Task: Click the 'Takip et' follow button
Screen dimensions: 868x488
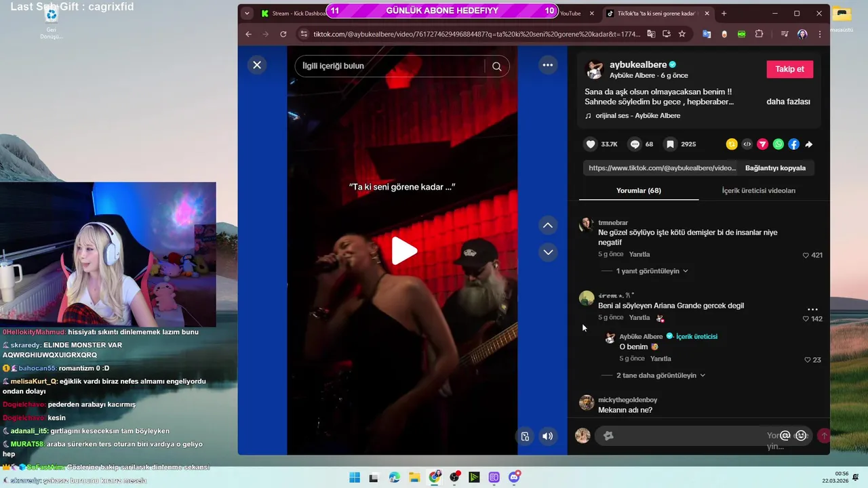Action: pyautogui.click(x=789, y=69)
